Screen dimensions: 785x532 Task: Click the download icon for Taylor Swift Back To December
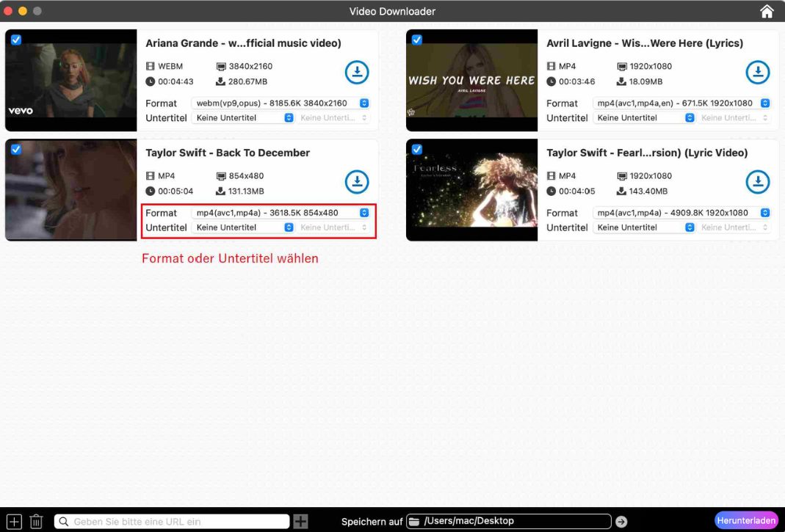(357, 181)
